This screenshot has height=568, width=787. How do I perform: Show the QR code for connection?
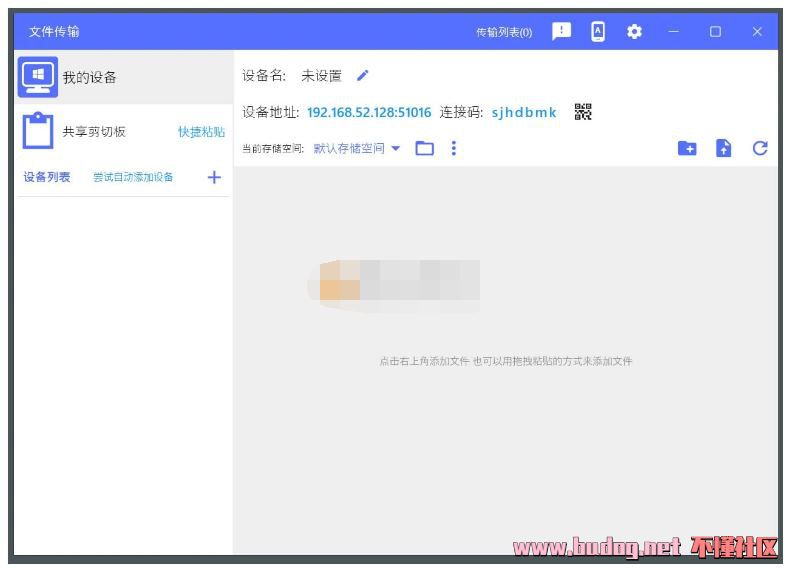(x=583, y=112)
